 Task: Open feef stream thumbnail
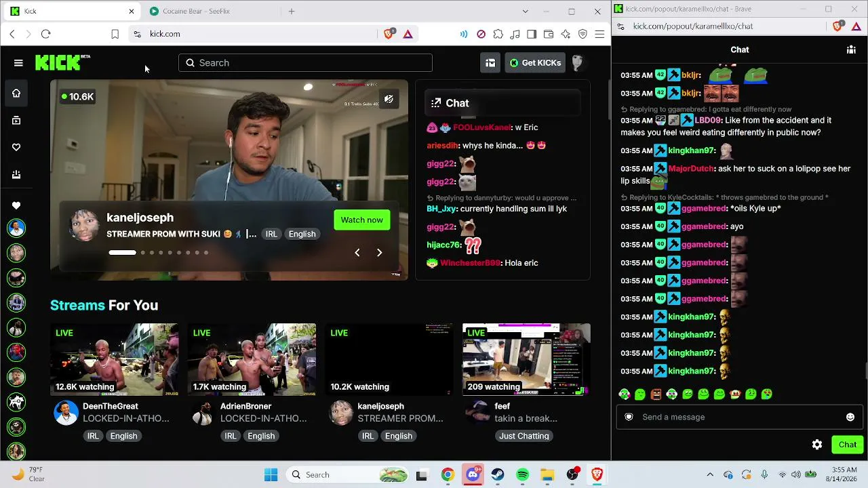(x=526, y=360)
